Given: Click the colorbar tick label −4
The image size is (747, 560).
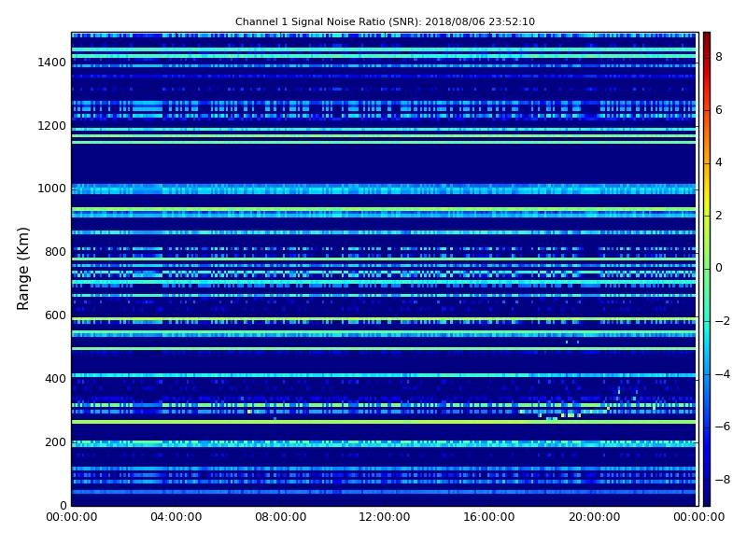Looking at the screenshot, I should (722, 374).
